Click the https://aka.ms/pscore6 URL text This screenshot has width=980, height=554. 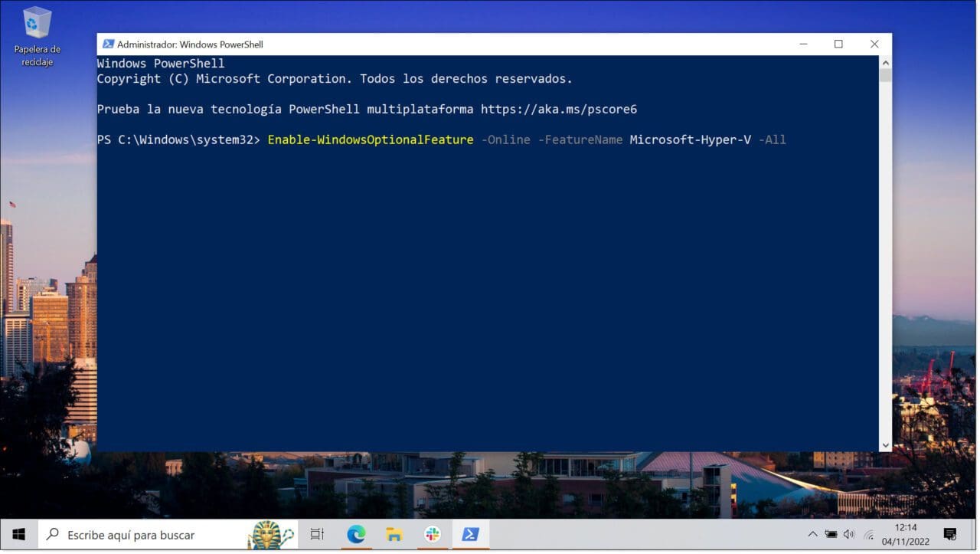point(559,109)
